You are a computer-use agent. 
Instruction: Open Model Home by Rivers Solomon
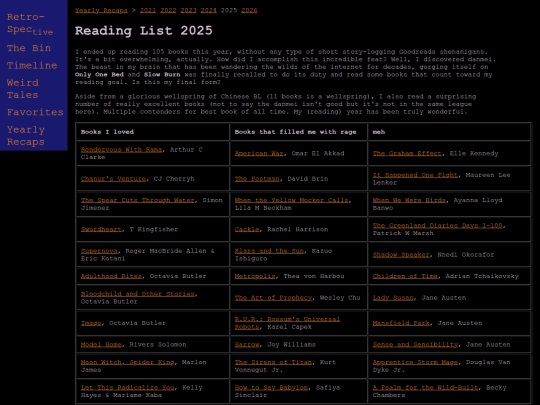101,345
